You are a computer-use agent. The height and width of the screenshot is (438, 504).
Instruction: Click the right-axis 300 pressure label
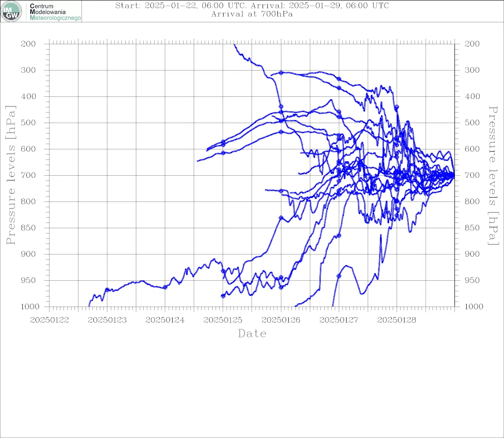pos(472,70)
